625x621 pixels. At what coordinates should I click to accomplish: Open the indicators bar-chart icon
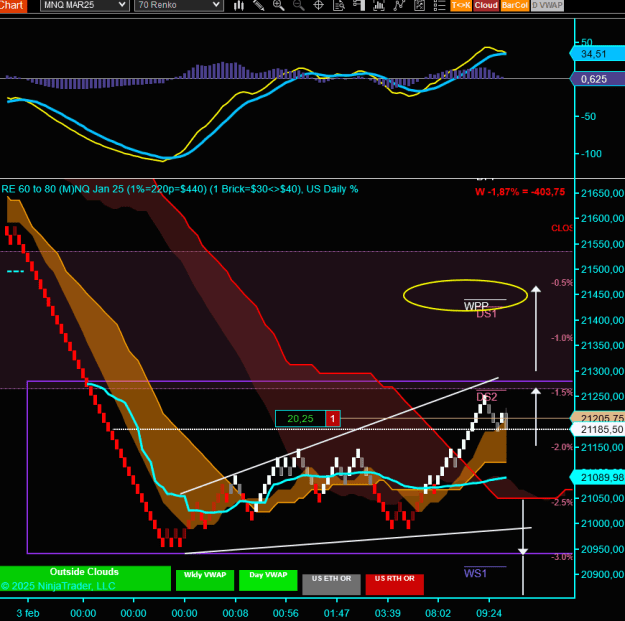coord(379,5)
